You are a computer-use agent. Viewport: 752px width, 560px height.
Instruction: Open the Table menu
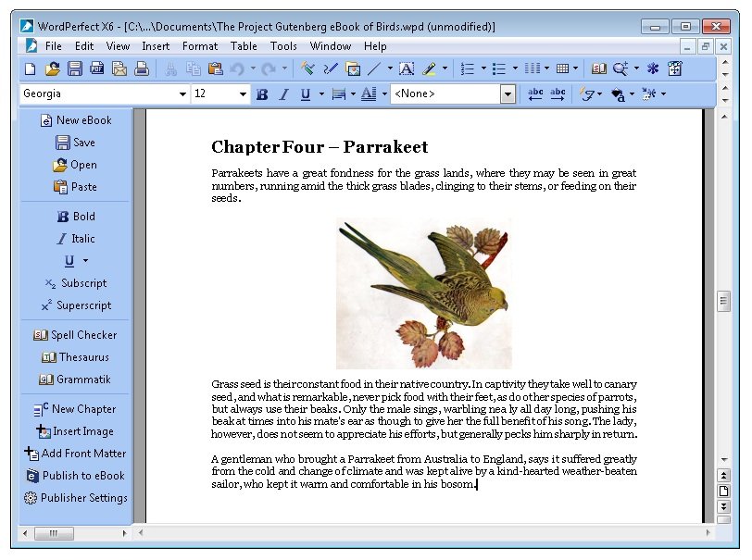(x=244, y=46)
